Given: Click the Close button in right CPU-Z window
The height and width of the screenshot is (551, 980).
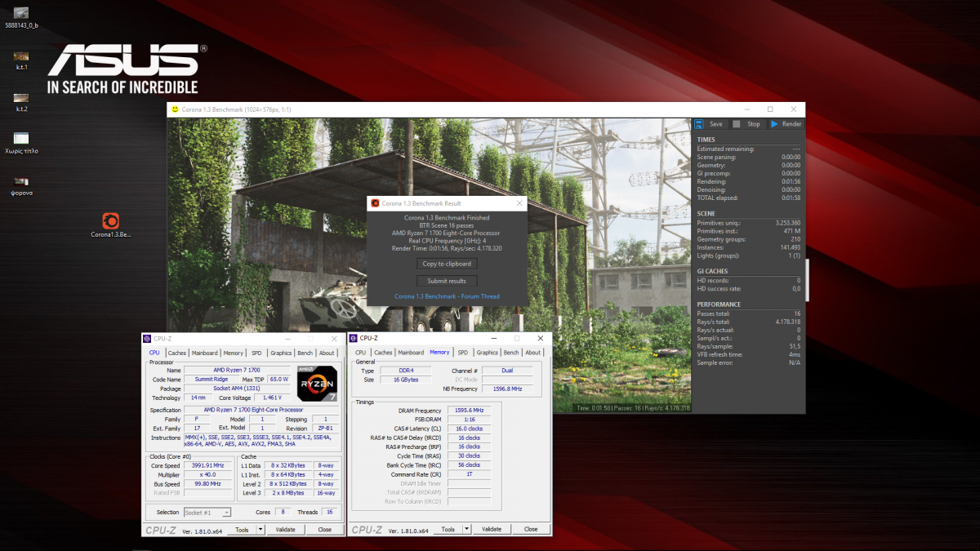Looking at the screenshot, I should [x=531, y=530].
